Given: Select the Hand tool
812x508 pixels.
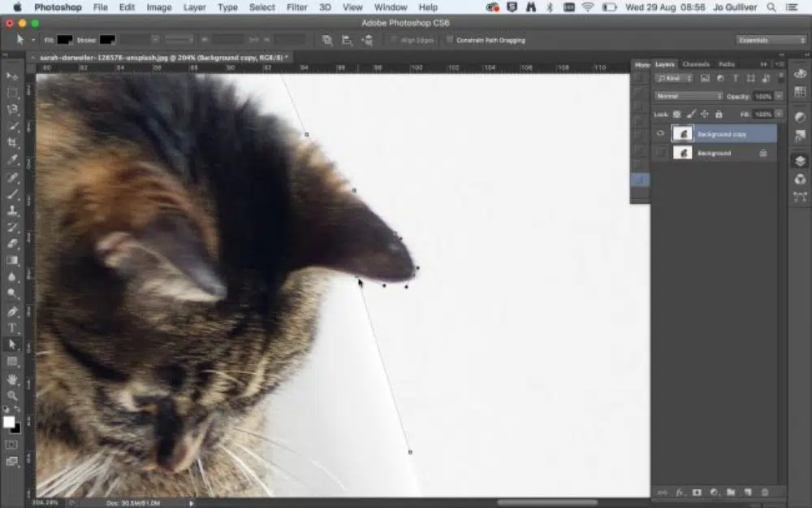Looking at the screenshot, I should tap(12, 379).
